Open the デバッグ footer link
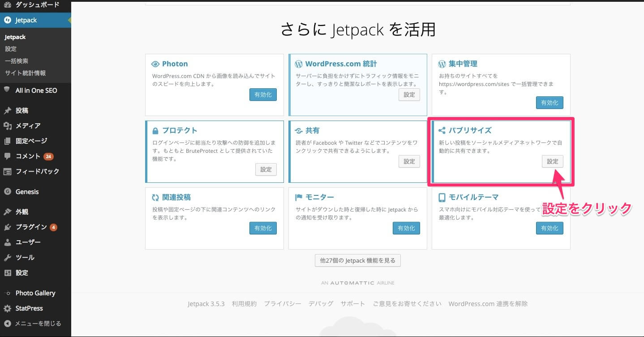Image resolution: width=644 pixels, height=337 pixels. coord(321,304)
